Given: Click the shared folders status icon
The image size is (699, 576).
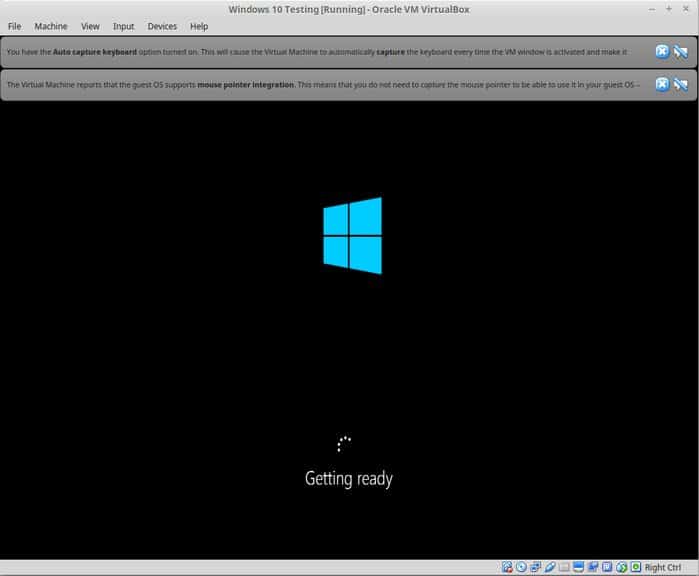Looking at the screenshot, I should (x=564, y=567).
